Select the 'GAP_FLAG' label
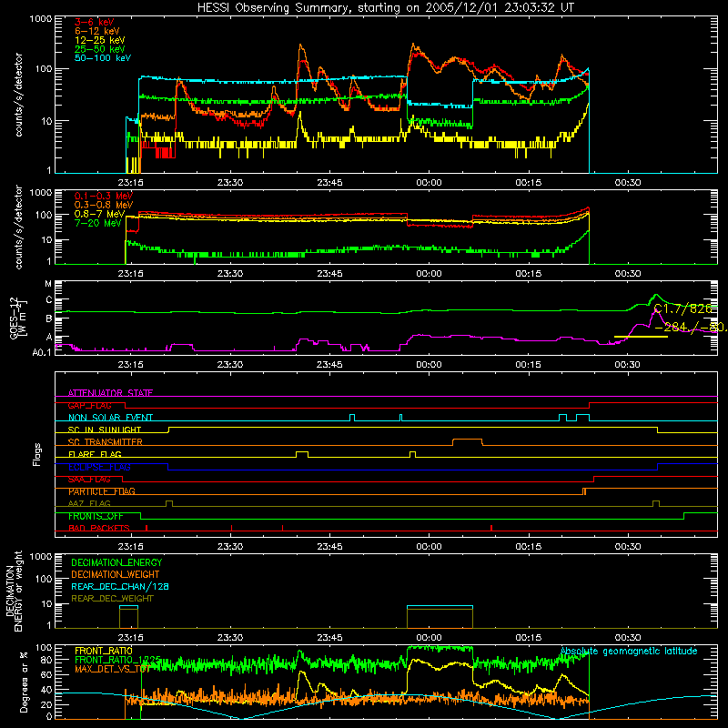Screen dimensions: 728x728 pos(90,405)
